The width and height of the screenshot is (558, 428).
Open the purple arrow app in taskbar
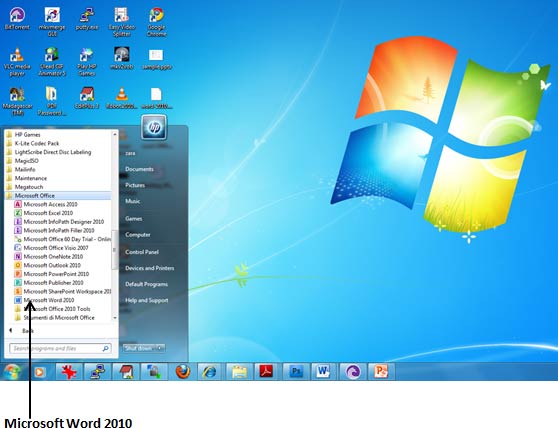(353, 372)
